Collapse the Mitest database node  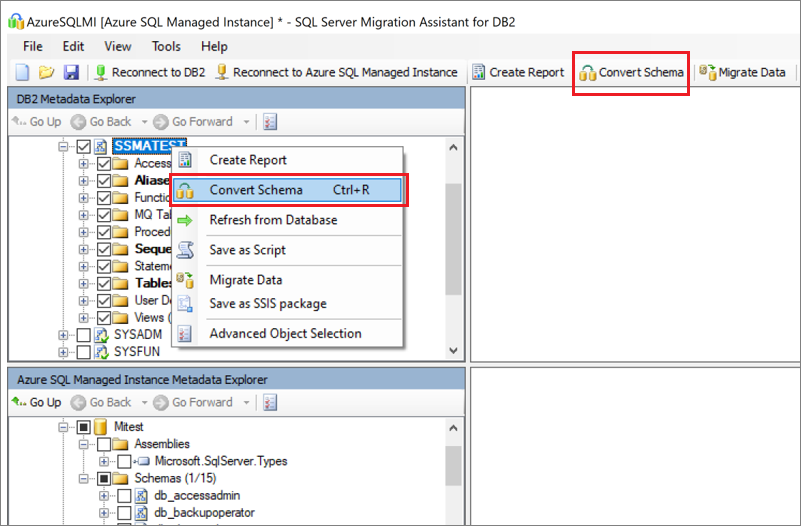click(x=63, y=427)
